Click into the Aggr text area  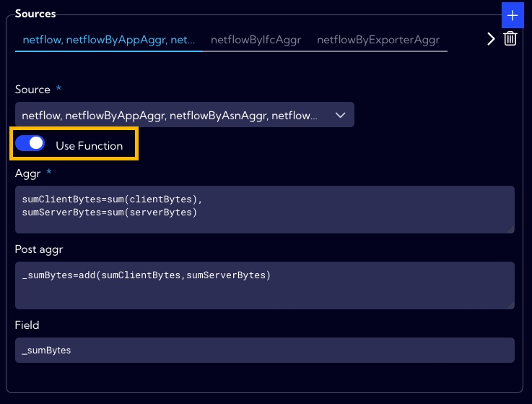pyautogui.click(x=265, y=210)
